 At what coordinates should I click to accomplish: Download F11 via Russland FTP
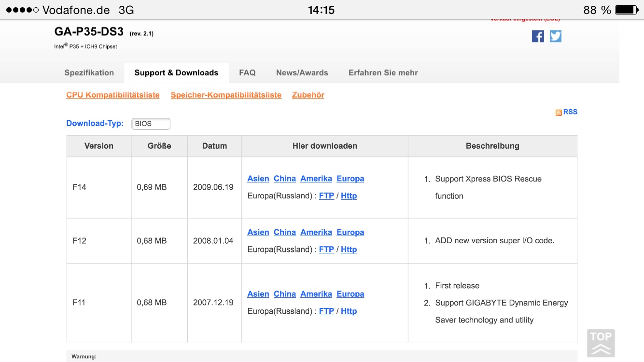tap(327, 311)
